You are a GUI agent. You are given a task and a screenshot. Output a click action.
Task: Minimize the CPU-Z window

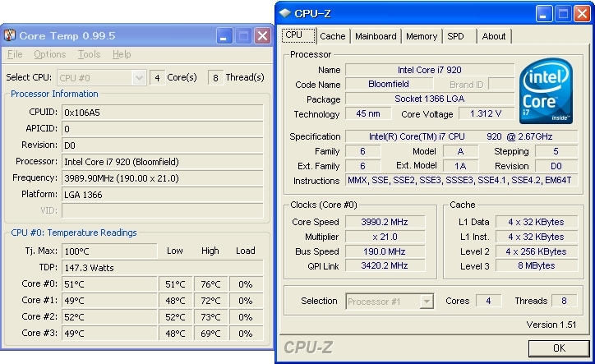tap(544, 14)
